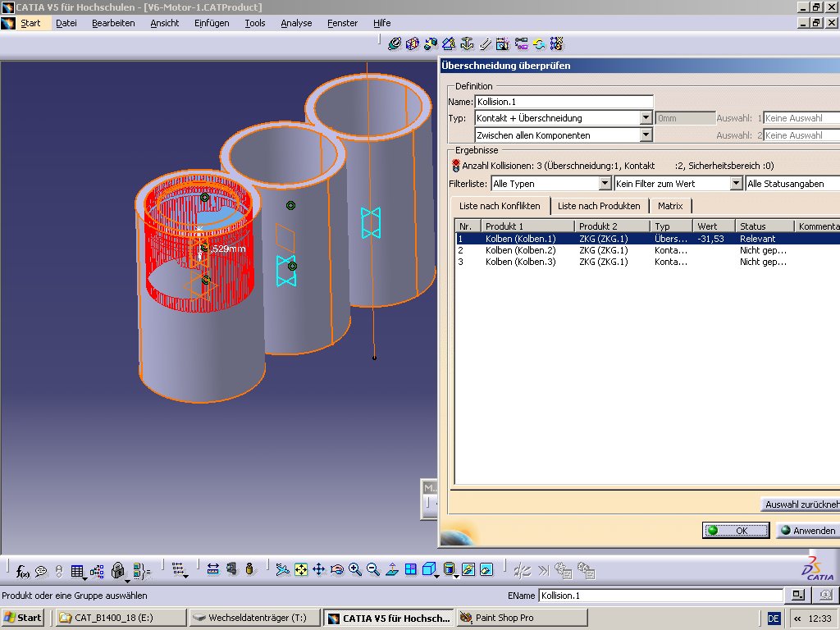The image size is (840, 630).
Task: Expand the shading mode cylinder dropdown
Action: point(455,577)
